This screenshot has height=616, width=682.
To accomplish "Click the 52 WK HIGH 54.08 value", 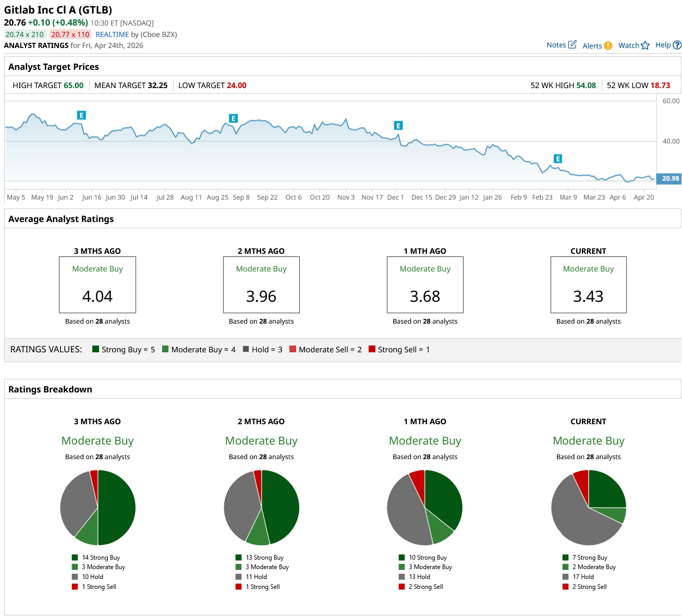I will (x=586, y=85).
